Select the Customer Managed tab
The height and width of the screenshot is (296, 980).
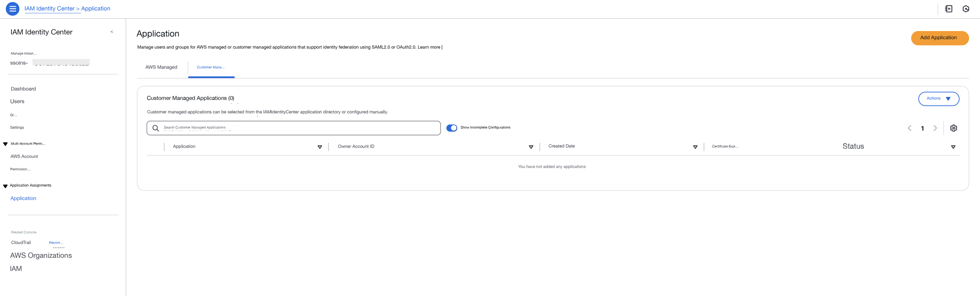tap(211, 68)
